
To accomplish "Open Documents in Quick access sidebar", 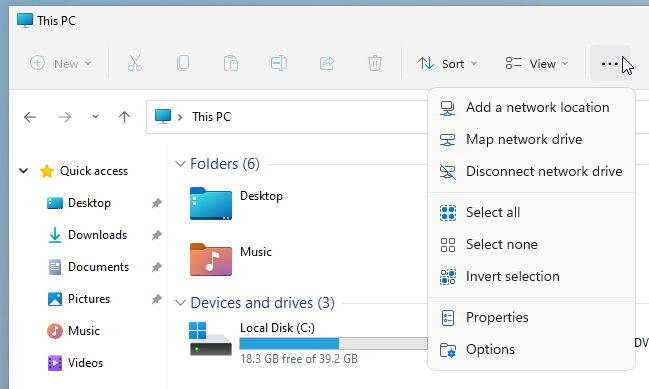I will (x=99, y=267).
